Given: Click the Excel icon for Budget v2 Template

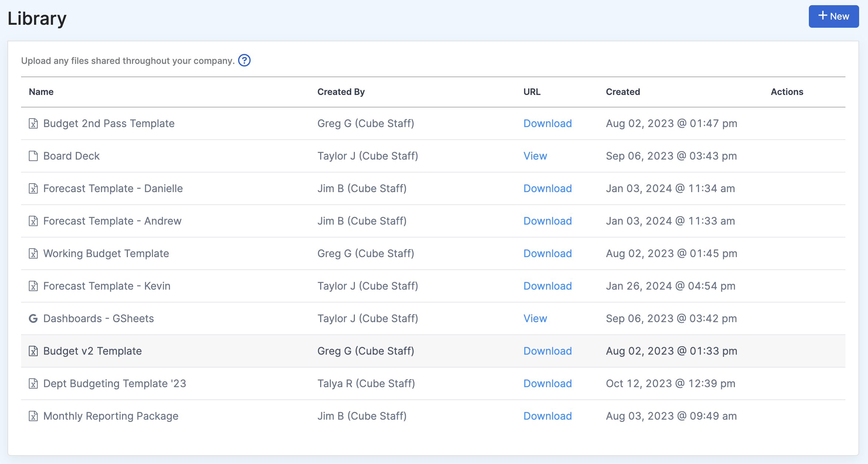Looking at the screenshot, I should [x=33, y=351].
